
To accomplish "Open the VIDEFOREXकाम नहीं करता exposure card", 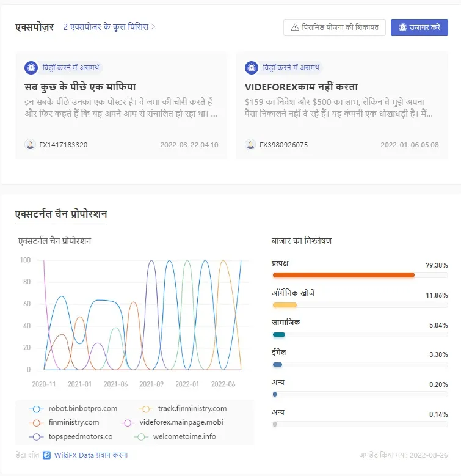I will point(342,106).
